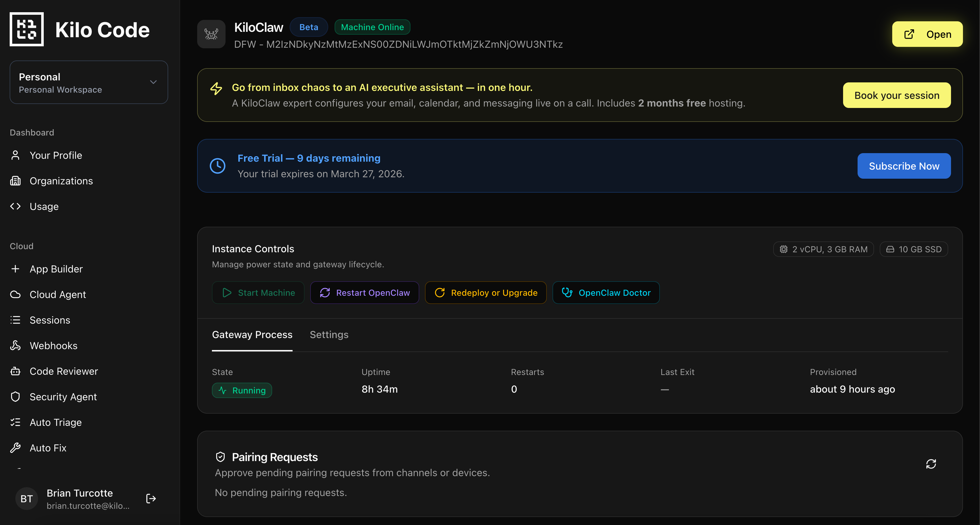The height and width of the screenshot is (525, 980).
Task: Open KiloClaw with the yellow Open button
Action: tap(927, 34)
